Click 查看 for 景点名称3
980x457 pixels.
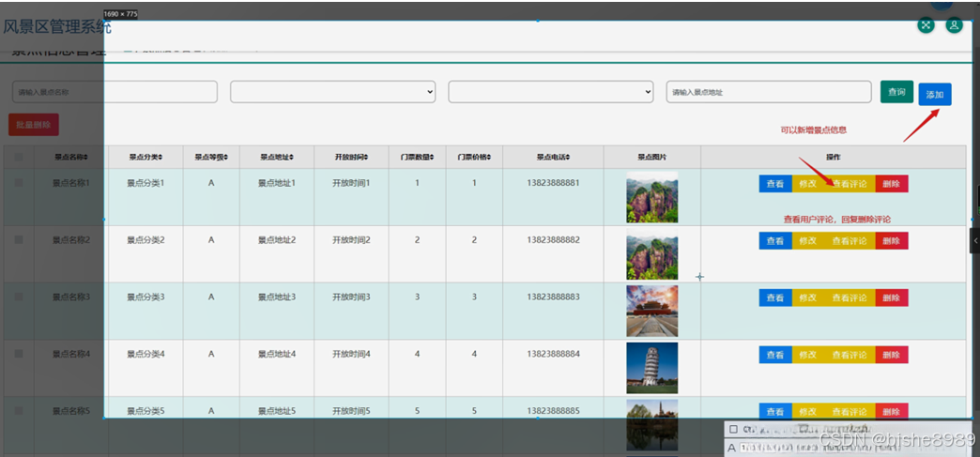click(775, 297)
